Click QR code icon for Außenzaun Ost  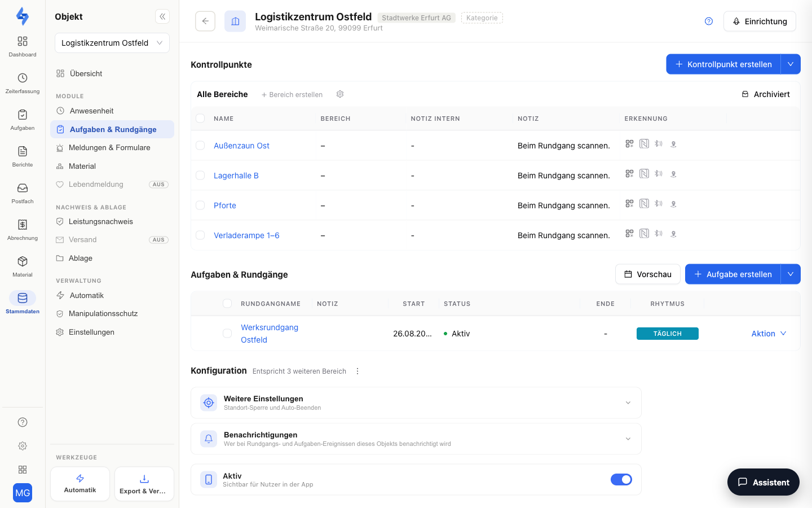629,144
